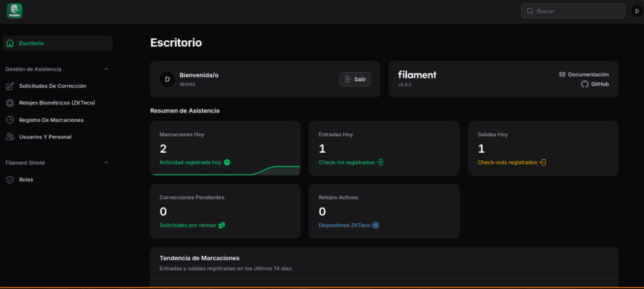Click the book icon beside Documentación
This screenshot has width=644, height=289.
(562, 74)
